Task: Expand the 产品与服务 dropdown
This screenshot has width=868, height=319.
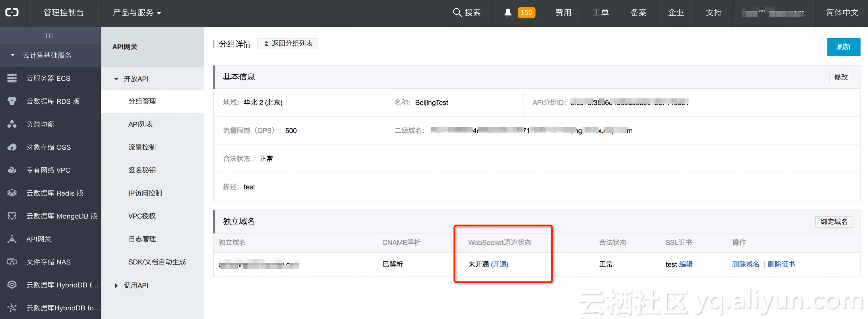Action: click(x=136, y=12)
